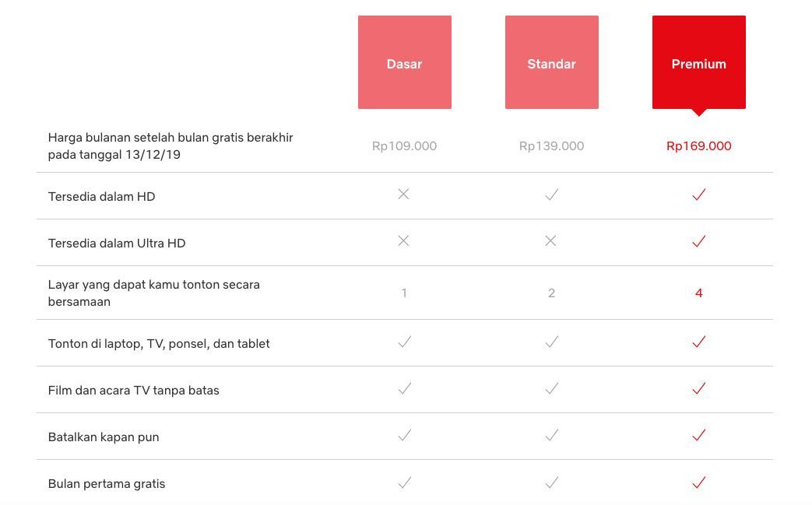Viewport: 812px width, 505px height.
Task: Click Standar cross icon for Ultra HD
Action: pos(550,240)
